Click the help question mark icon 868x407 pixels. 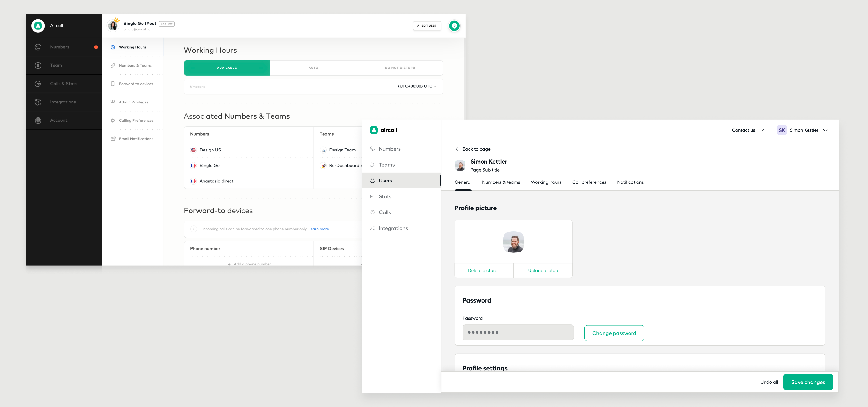pyautogui.click(x=454, y=26)
